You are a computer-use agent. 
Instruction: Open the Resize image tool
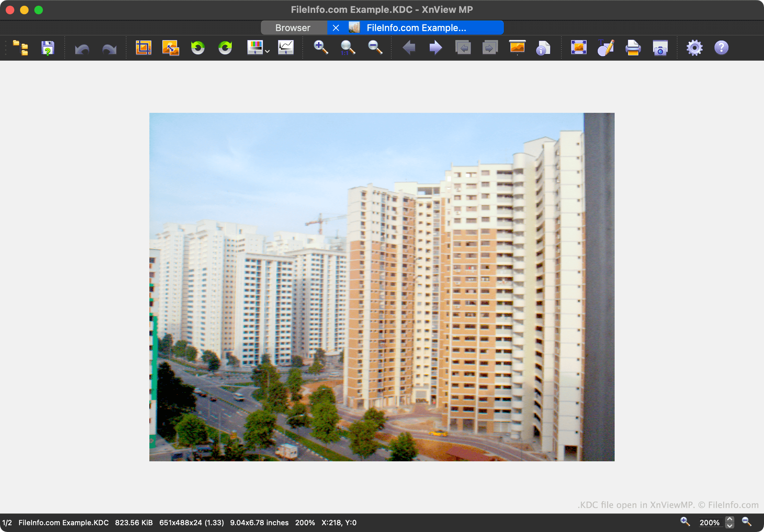(170, 47)
